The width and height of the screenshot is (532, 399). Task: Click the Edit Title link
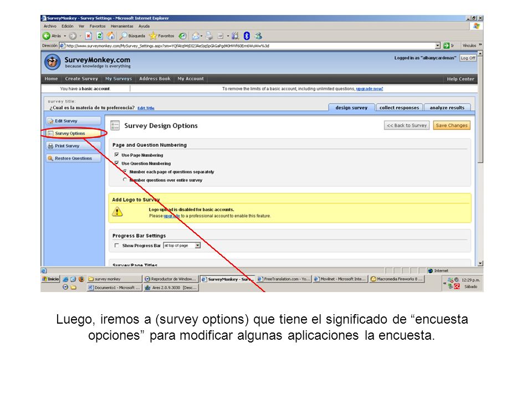tap(146, 108)
